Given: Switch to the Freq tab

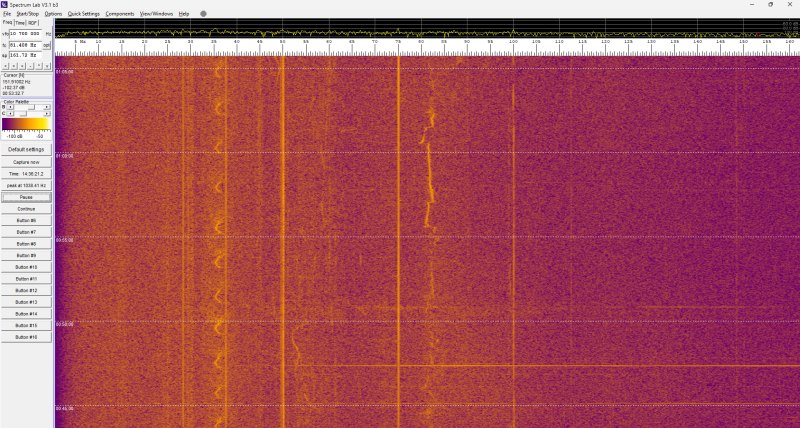Looking at the screenshot, I should tap(7, 22).
